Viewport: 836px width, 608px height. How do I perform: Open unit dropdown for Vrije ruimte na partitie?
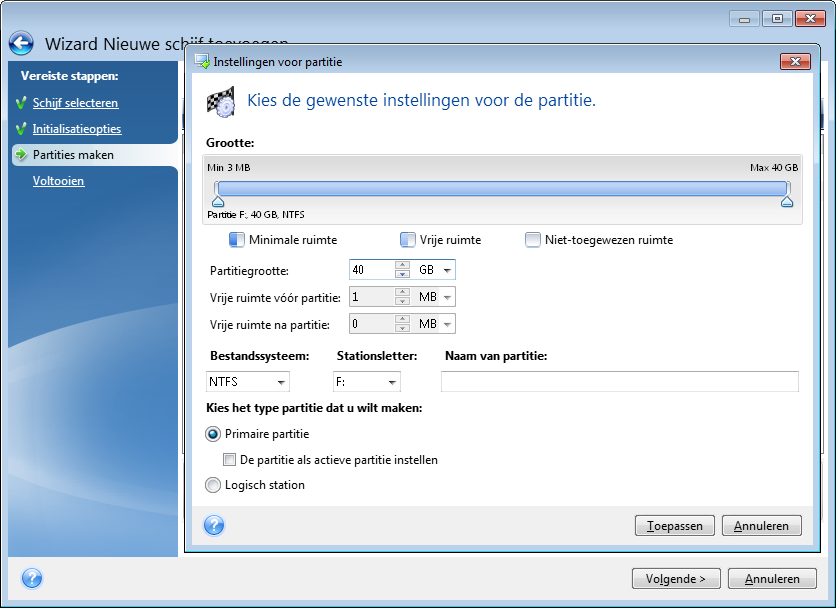point(447,324)
